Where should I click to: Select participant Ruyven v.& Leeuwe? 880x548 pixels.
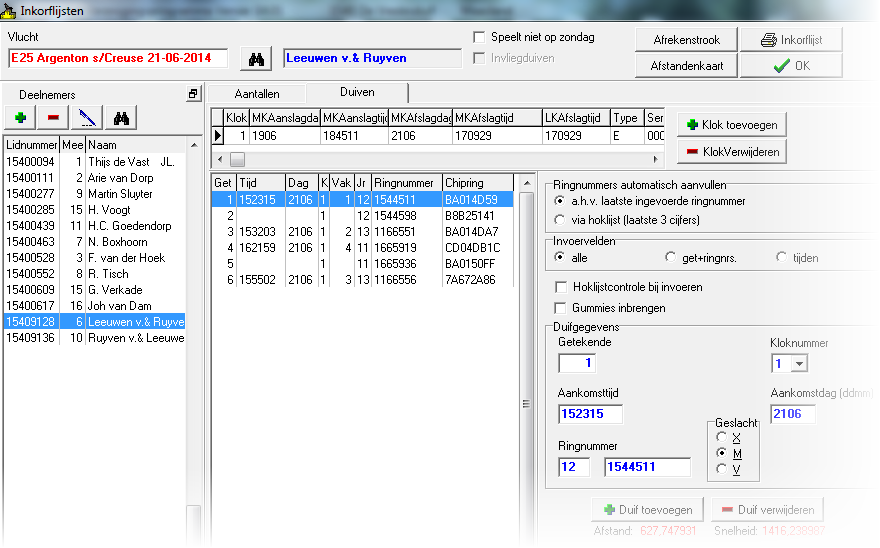click(x=94, y=338)
